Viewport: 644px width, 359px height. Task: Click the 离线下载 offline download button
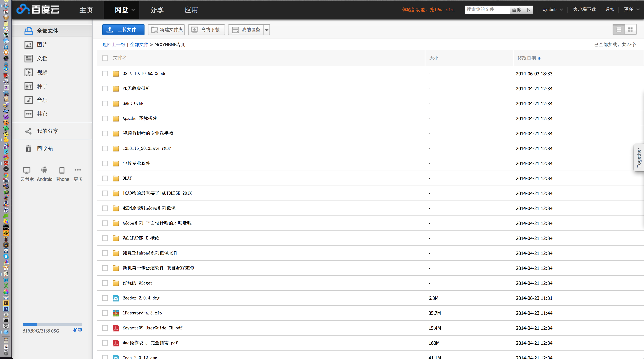pos(206,30)
